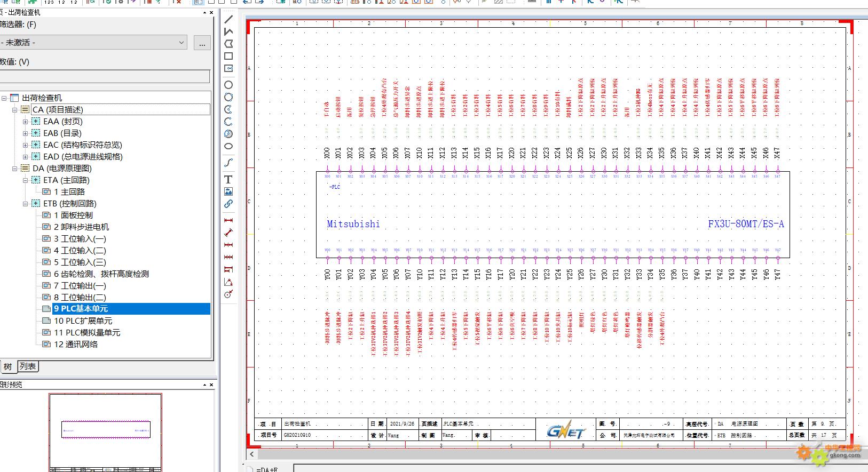868x472 pixels.
Task: Expand the EAA (封页) node
Action: point(25,122)
